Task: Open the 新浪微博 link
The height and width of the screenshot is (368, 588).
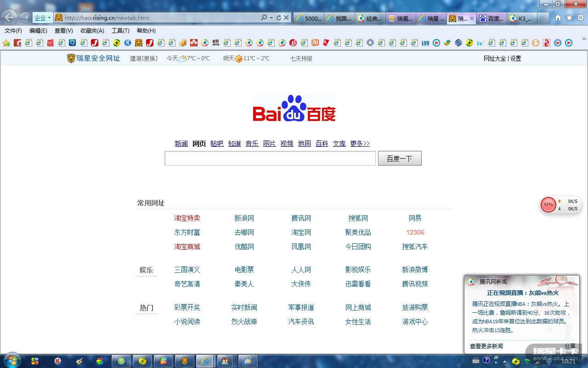Action: [x=415, y=270]
